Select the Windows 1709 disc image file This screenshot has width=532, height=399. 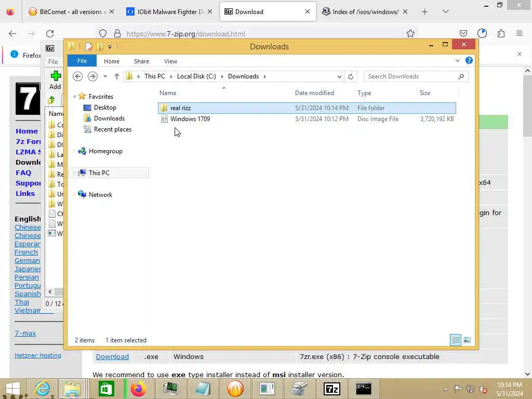307,119
